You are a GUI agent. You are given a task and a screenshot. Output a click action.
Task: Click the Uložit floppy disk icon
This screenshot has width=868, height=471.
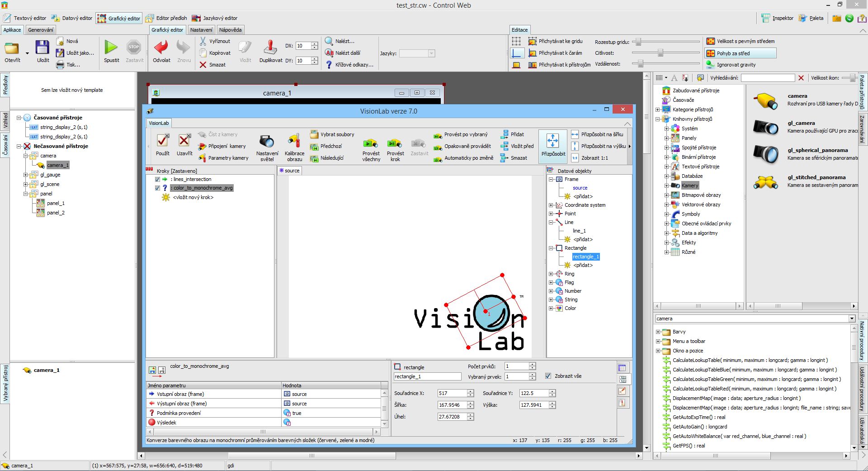43,48
